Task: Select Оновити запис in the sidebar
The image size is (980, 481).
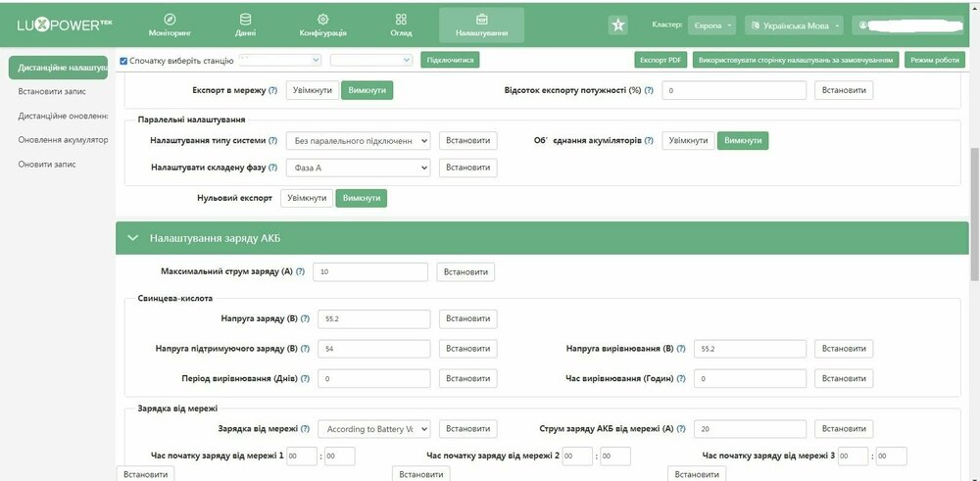Action: point(47,165)
